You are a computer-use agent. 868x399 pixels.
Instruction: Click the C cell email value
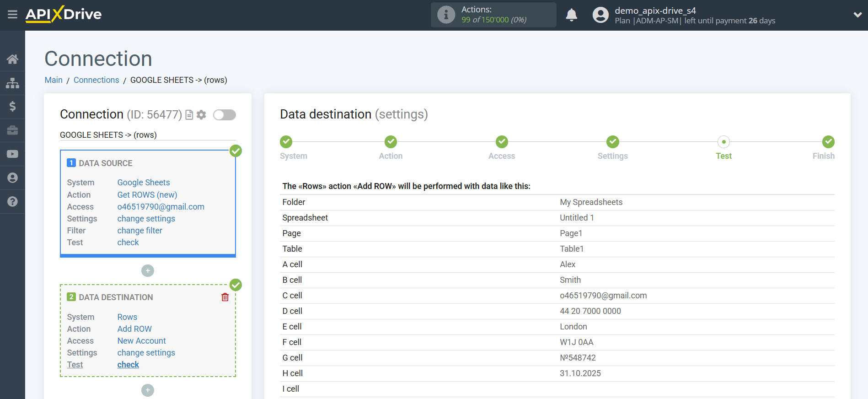(603, 296)
